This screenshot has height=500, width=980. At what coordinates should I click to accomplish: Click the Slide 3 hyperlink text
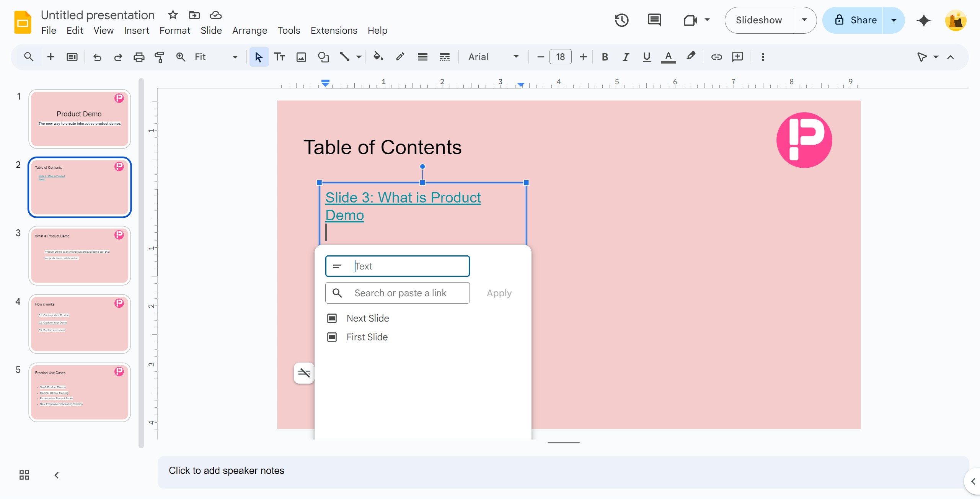coord(403,206)
